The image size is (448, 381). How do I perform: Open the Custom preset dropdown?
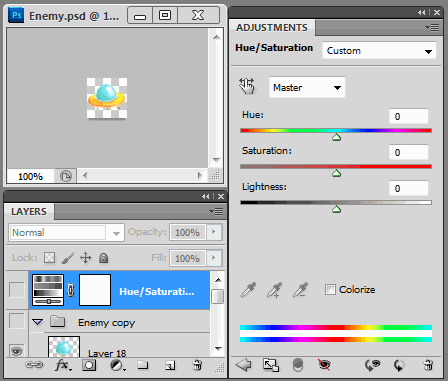[x=379, y=51]
